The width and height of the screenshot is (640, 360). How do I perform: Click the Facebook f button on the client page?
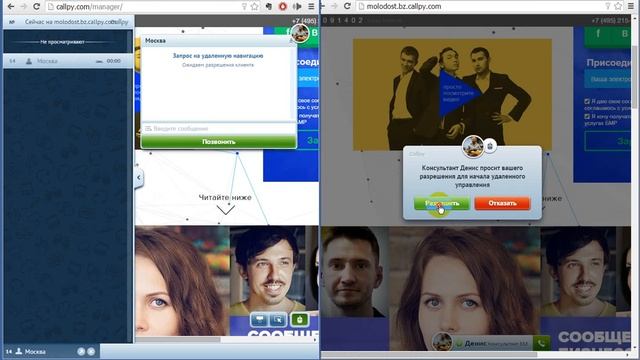point(598,34)
